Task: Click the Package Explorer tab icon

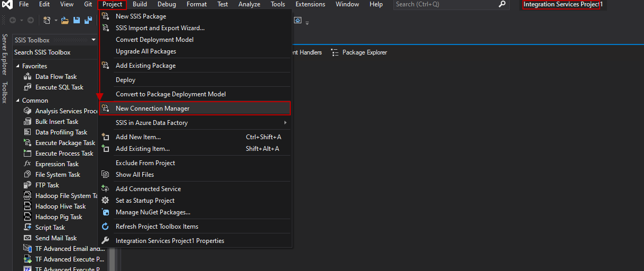Action: click(x=335, y=52)
